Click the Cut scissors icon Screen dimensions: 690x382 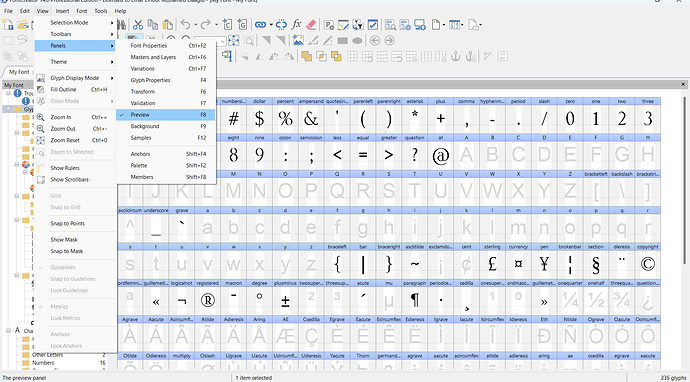click(x=138, y=25)
